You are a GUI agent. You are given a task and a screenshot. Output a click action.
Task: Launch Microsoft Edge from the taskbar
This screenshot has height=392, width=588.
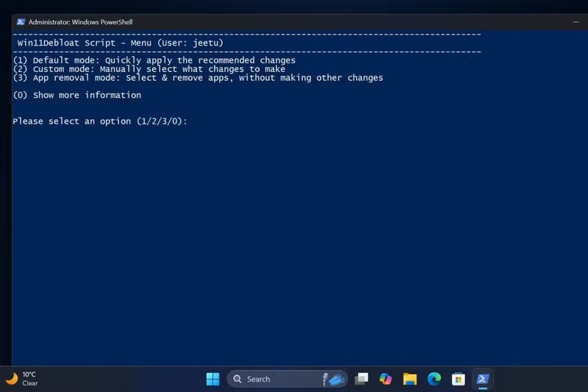pyautogui.click(x=434, y=379)
